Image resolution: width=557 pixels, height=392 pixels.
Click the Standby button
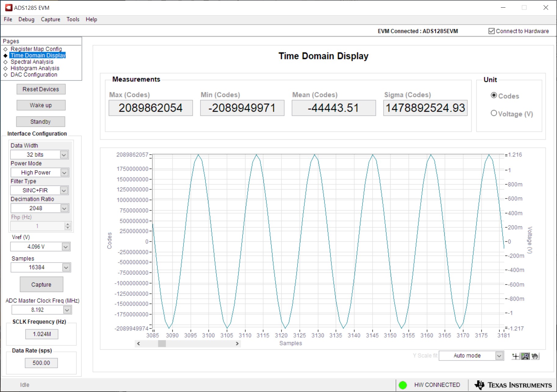41,122
